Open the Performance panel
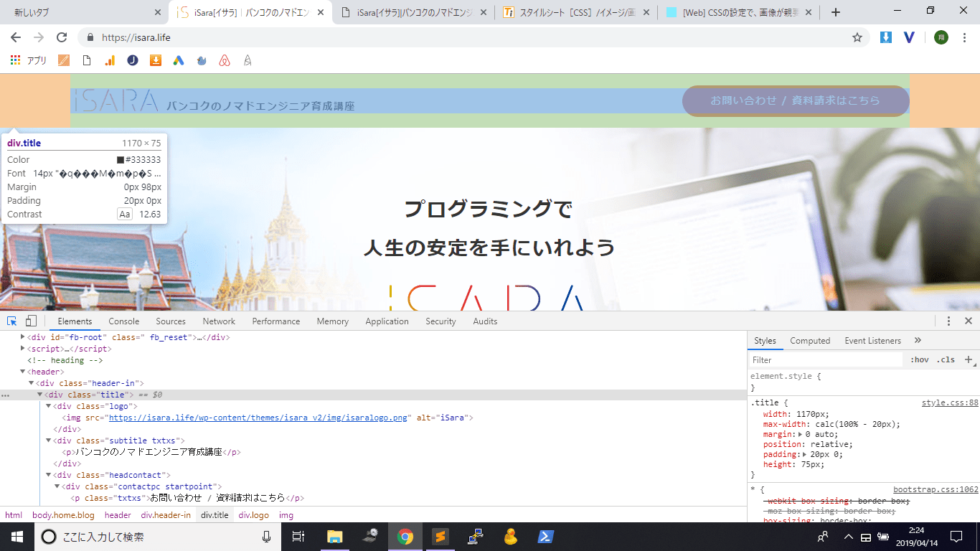Viewport: 980px width, 551px height. (276, 321)
